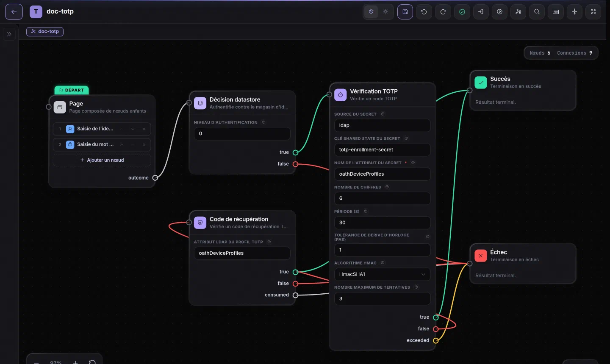Open search with the magnifier icon
The image size is (610, 364).
click(x=537, y=12)
